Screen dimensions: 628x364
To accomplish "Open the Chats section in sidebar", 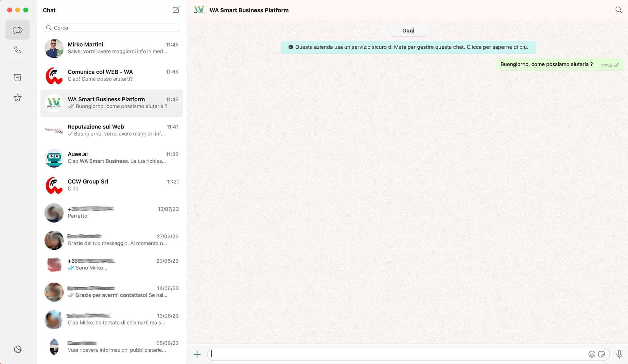I will click(x=18, y=30).
